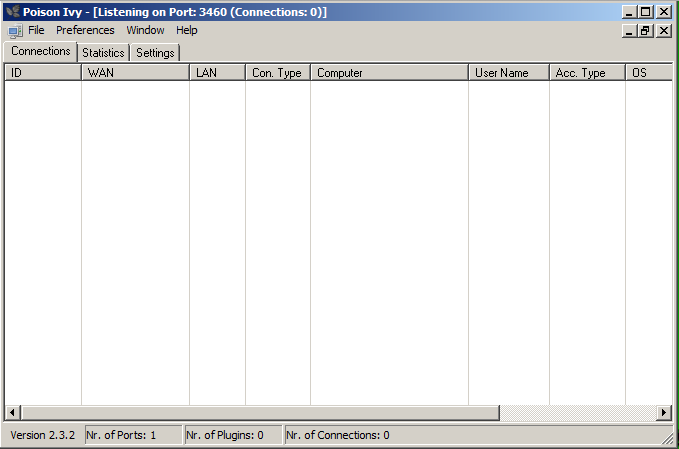This screenshot has height=449, width=679.
Task: Sort by the ID column header
Action: (43, 73)
